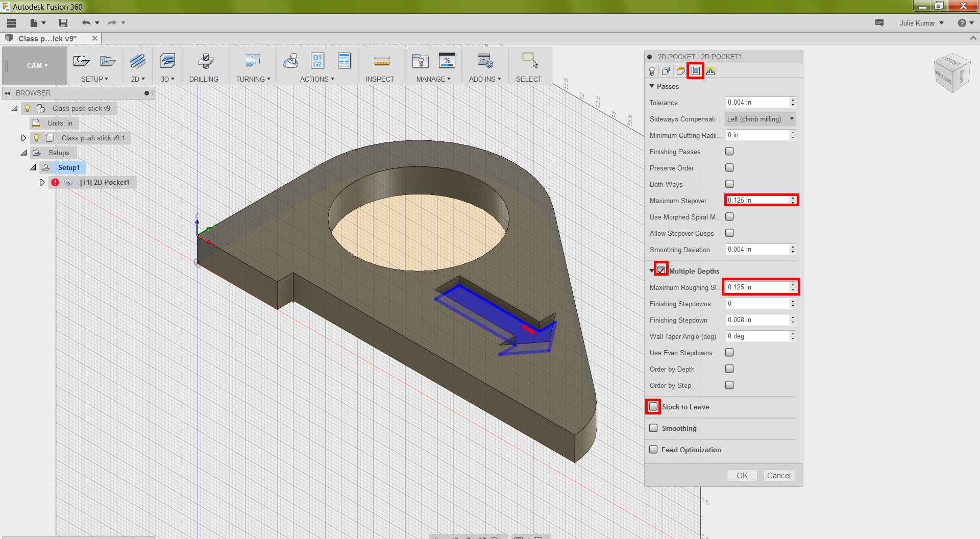Viewport: 980px width, 539px height.
Task: Click the Undo arrow icon
Action: click(86, 23)
